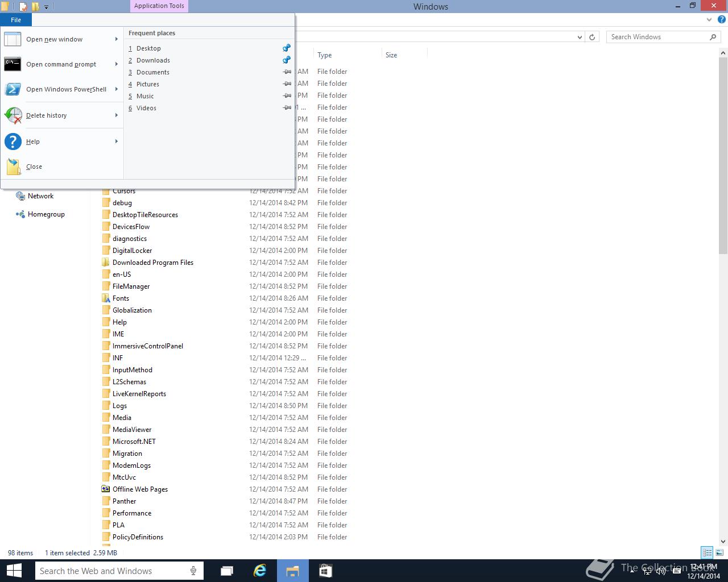Choose Open new window menu item
The width and height of the screenshot is (728, 582).
61,39
